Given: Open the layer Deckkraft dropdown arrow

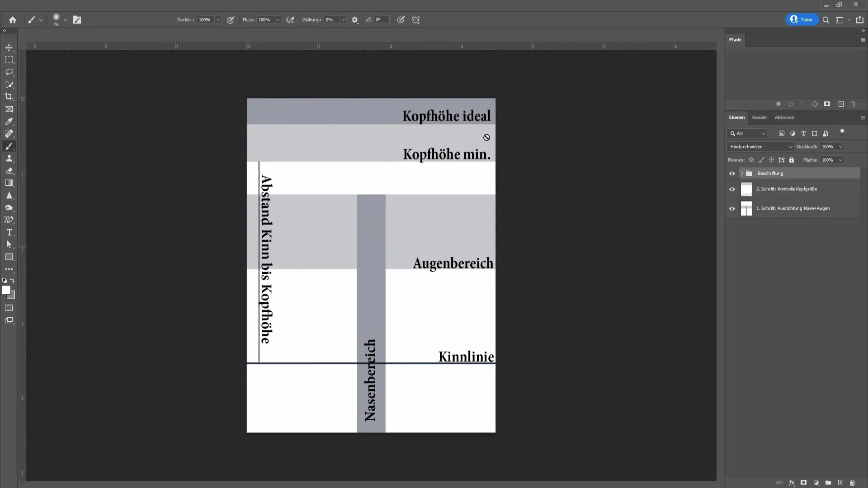Looking at the screenshot, I should pyautogui.click(x=840, y=147).
